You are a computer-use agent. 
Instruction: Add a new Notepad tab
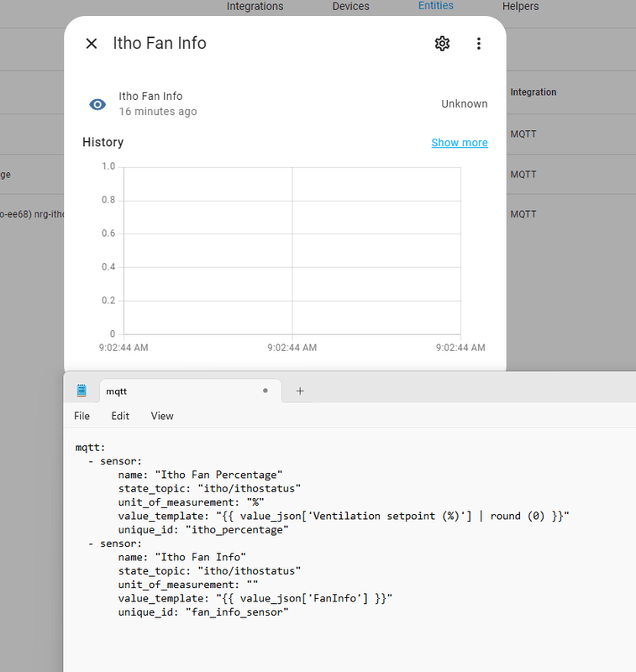[x=300, y=391]
